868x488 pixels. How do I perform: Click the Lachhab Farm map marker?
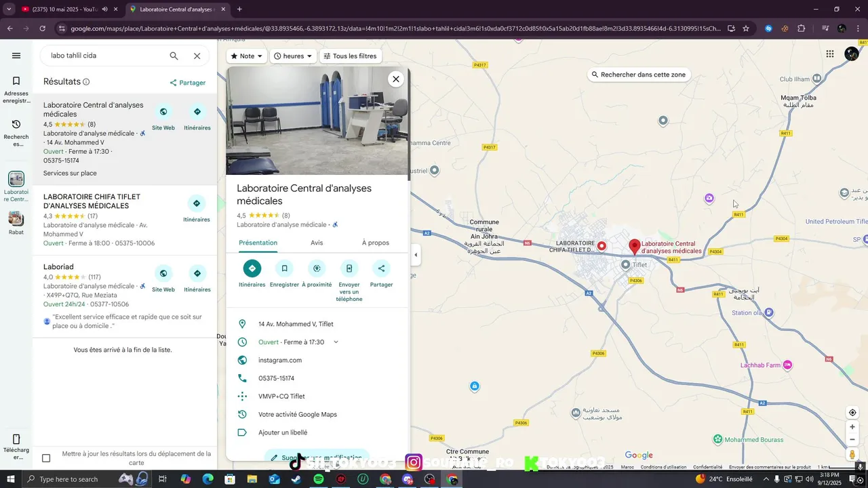pyautogui.click(x=787, y=365)
